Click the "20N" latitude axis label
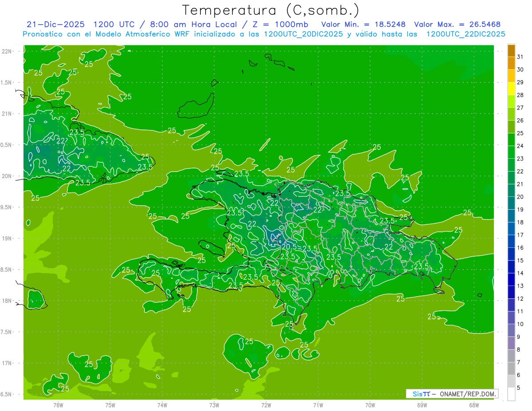The width and height of the screenshot is (532, 411). point(7,176)
